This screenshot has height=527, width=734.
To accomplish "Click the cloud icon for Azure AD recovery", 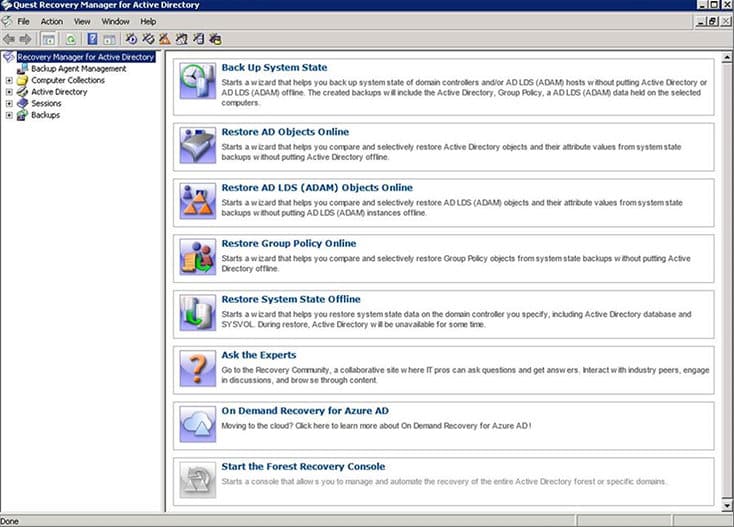I will pyautogui.click(x=198, y=424).
